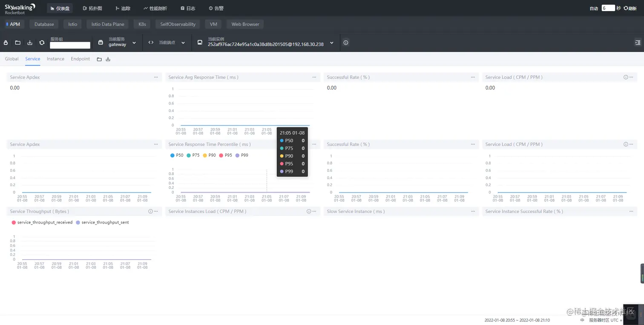The image size is (644, 325).
Task: Click the reload icon beside the service group field
Action: pos(42,43)
